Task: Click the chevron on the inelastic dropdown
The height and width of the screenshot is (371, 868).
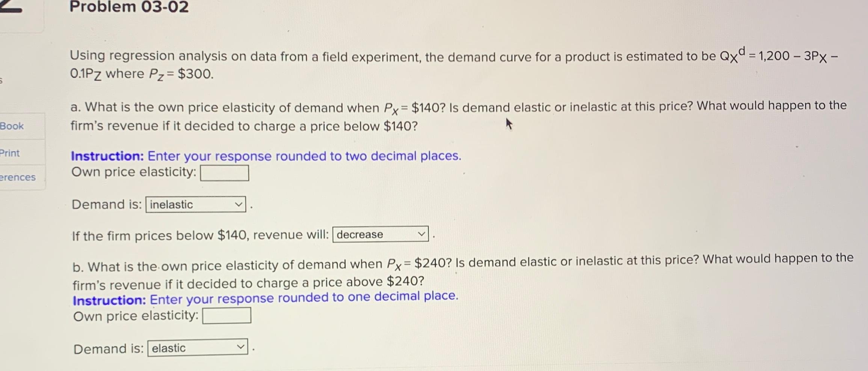Action: [239, 205]
